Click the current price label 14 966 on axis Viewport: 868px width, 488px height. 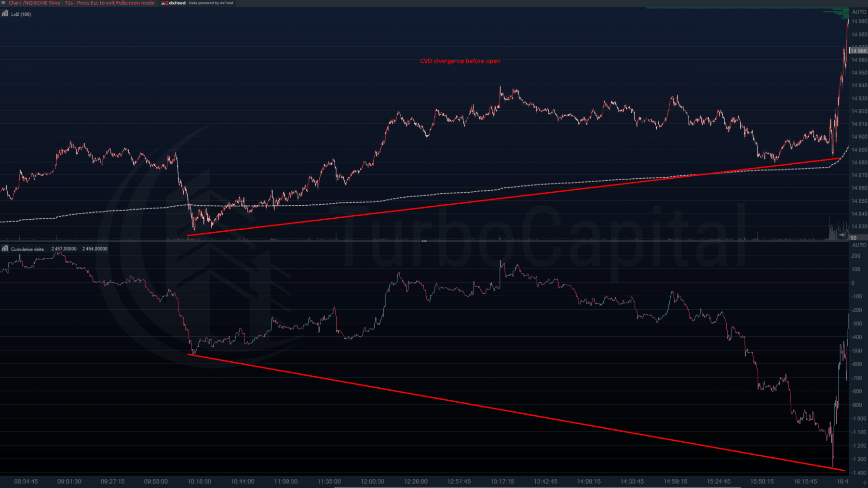pyautogui.click(x=858, y=51)
